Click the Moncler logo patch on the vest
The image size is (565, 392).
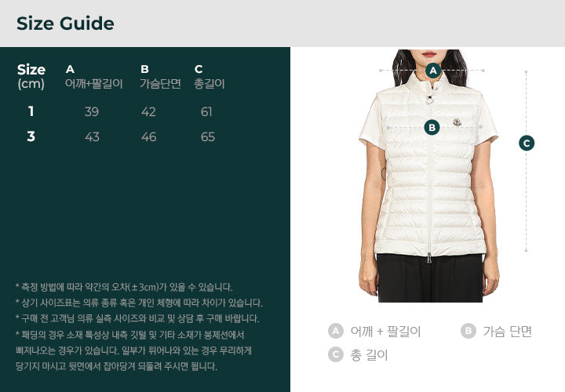(457, 123)
